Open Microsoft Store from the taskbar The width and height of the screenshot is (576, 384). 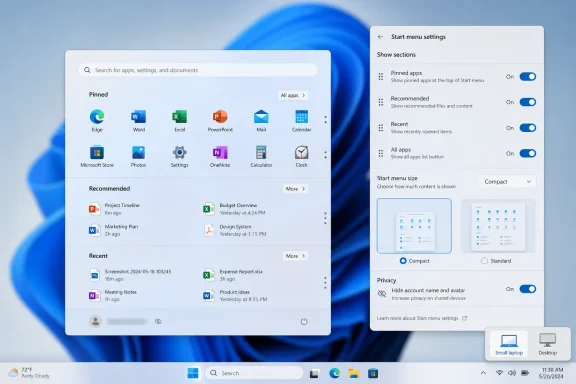click(x=373, y=373)
